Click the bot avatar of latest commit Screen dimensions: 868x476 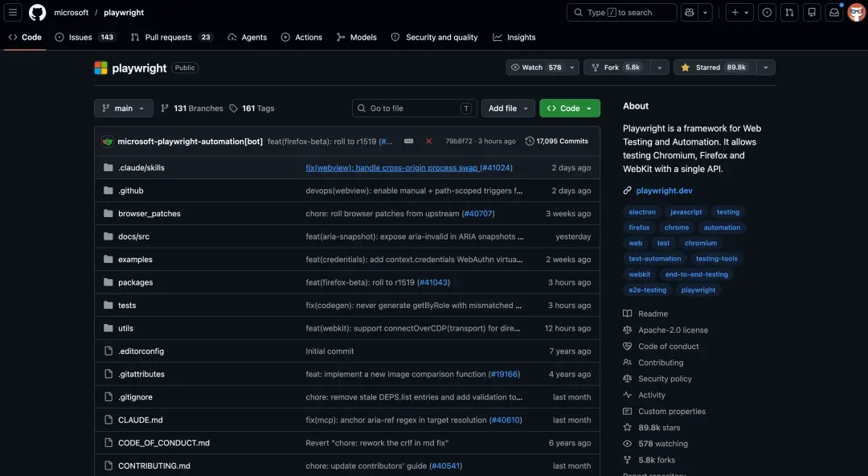[x=108, y=142]
